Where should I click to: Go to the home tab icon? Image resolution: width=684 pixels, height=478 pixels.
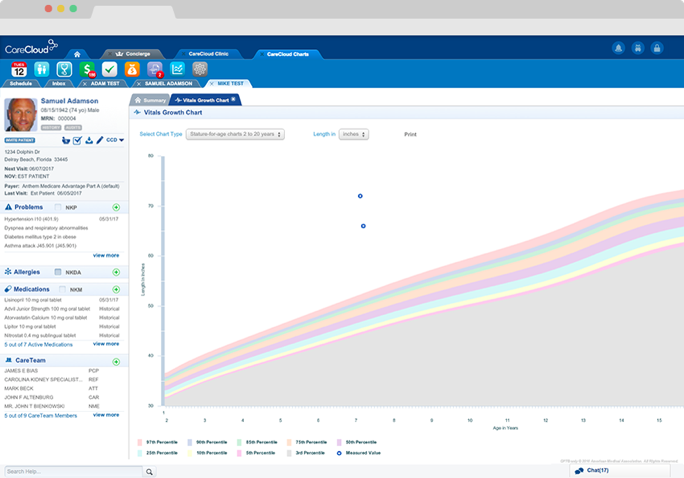(x=77, y=54)
